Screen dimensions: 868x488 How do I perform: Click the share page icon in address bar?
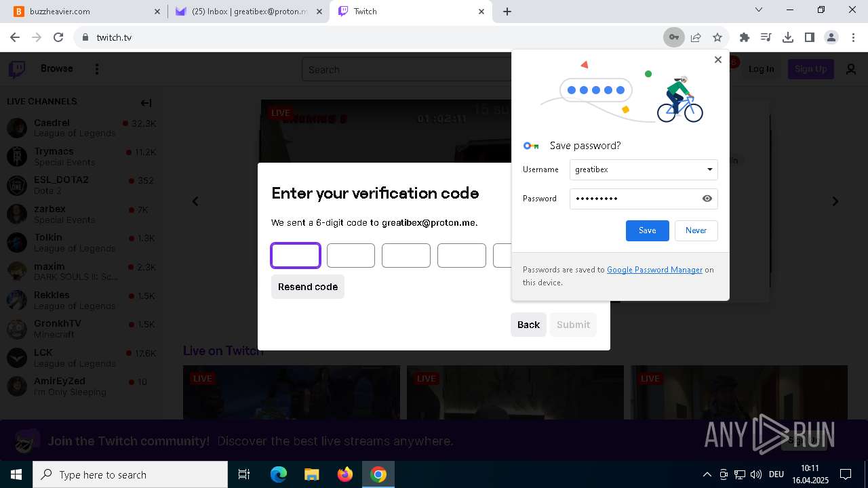coord(696,37)
